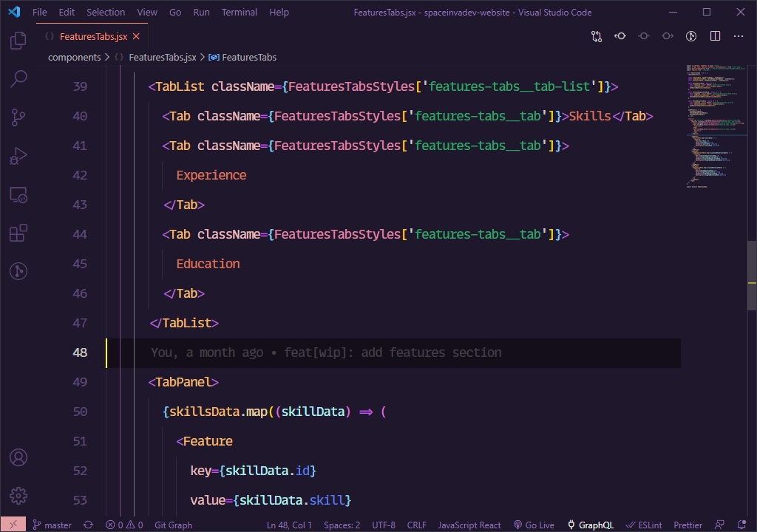Image resolution: width=757 pixels, height=532 pixels.
Task: Open notifications bell icon
Action: point(742,525)
